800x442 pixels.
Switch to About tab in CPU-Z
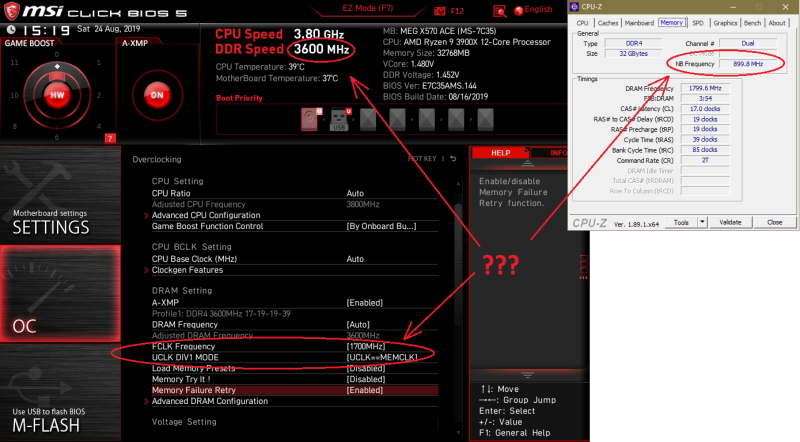[x=777, y=23]
